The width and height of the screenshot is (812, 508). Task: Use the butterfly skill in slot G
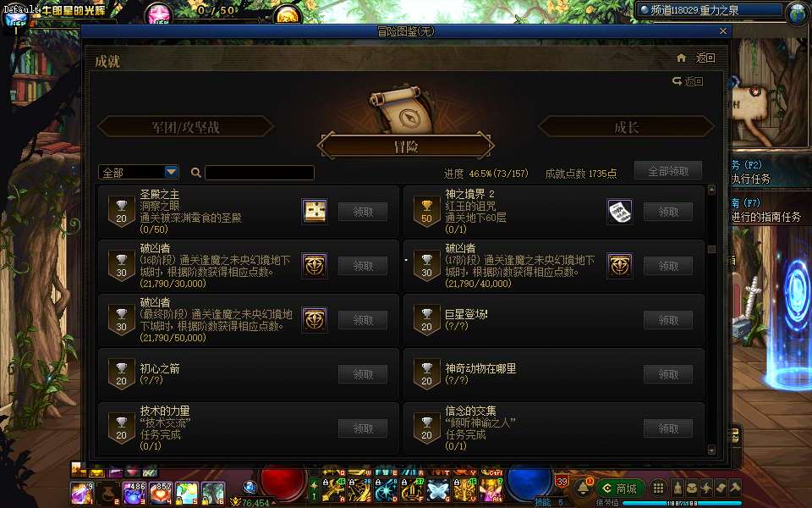coord(438,490)
